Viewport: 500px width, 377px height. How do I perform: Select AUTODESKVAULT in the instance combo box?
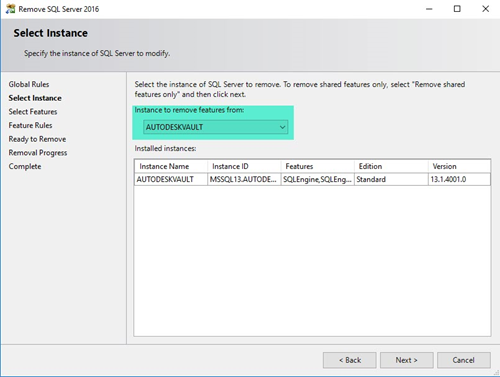coord(215,127)
